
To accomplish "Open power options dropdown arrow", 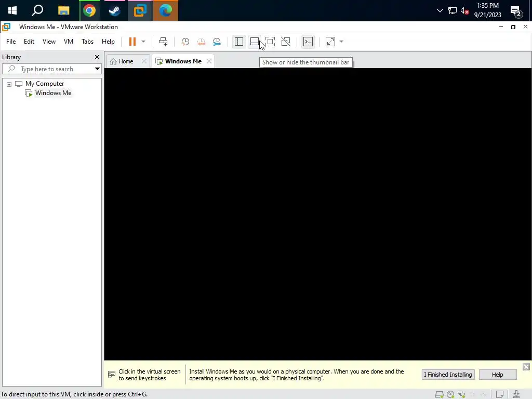I will click(x=143, y=42).
